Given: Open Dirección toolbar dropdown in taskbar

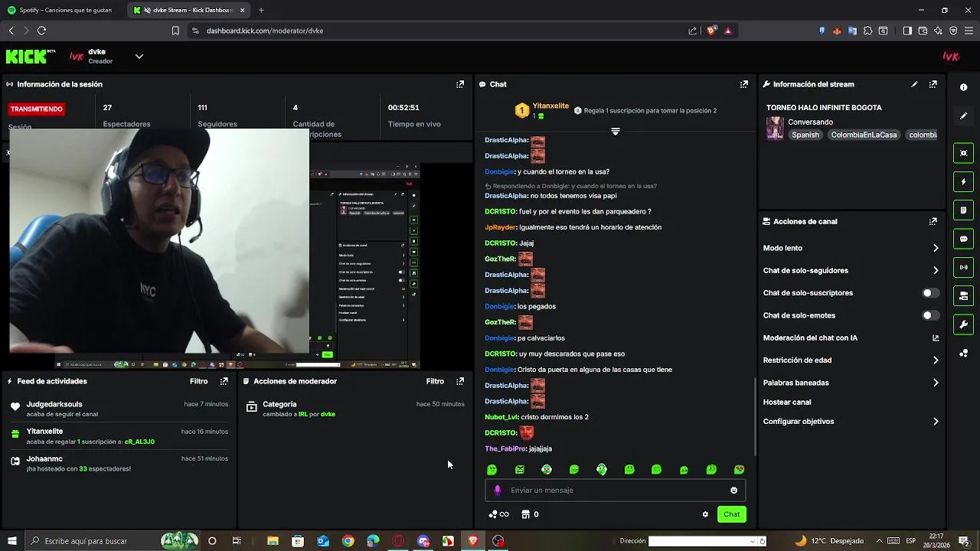Looking at the screenshot, I should pos(753,541).
